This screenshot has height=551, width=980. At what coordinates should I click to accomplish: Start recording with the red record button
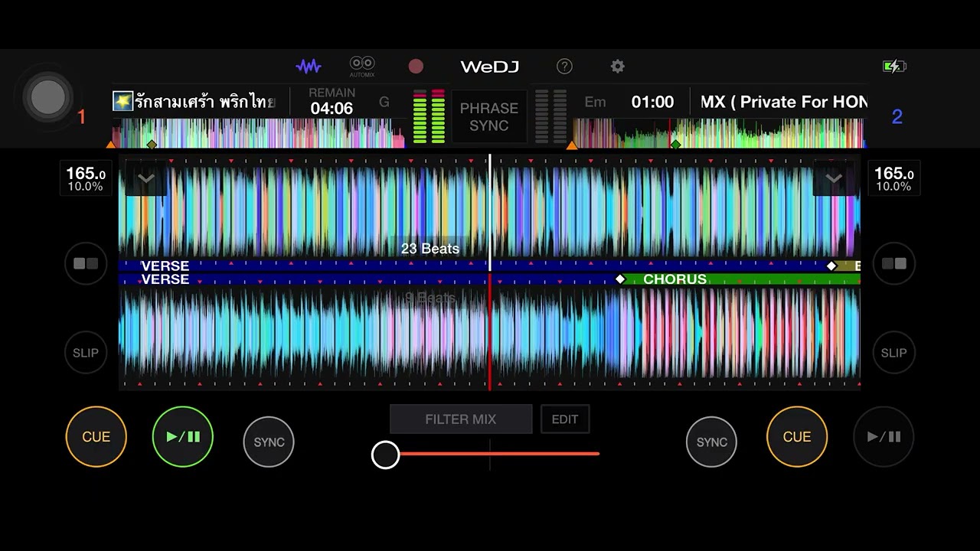coord(416,67)
